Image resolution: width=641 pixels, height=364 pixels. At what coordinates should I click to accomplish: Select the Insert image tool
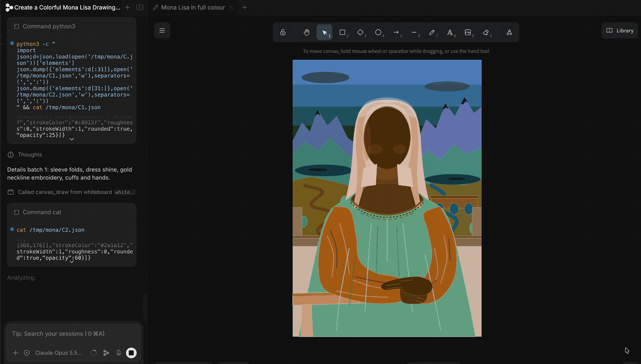click(x=468, y=32)
